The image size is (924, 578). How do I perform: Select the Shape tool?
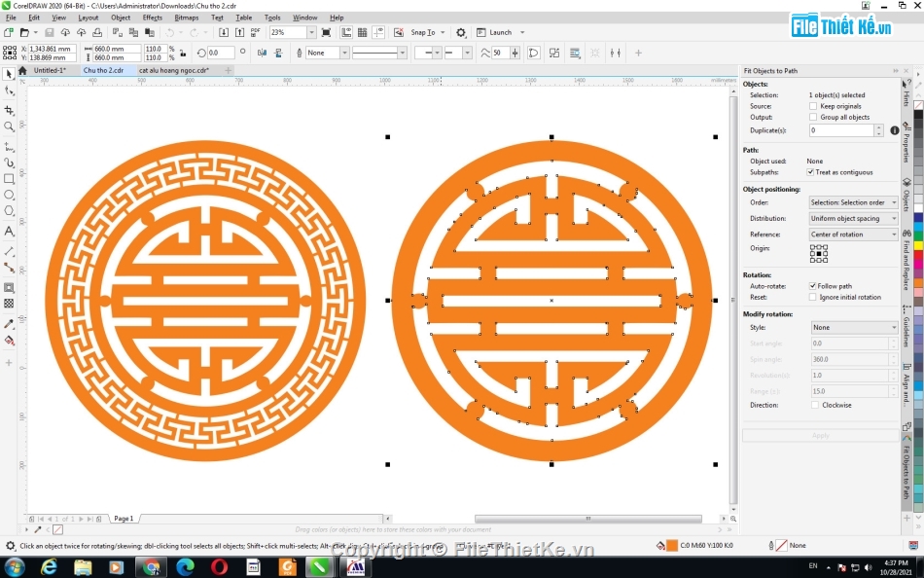pos(9,90)
